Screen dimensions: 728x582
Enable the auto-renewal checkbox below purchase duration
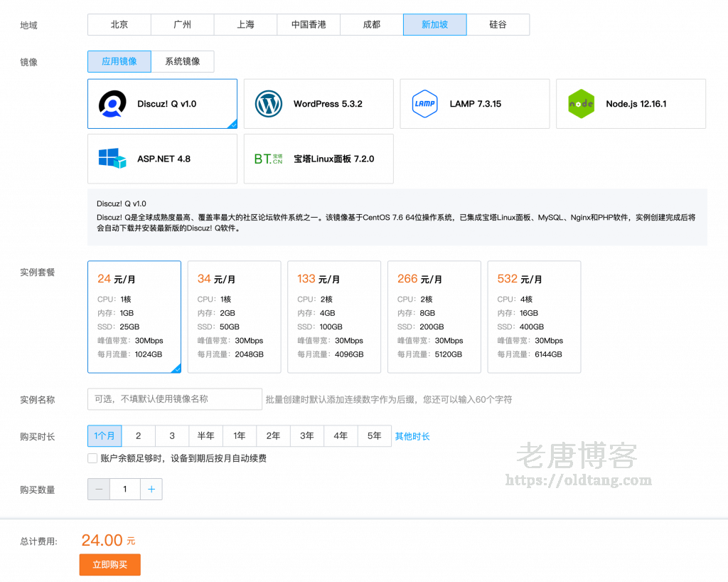tap(92, 457)
